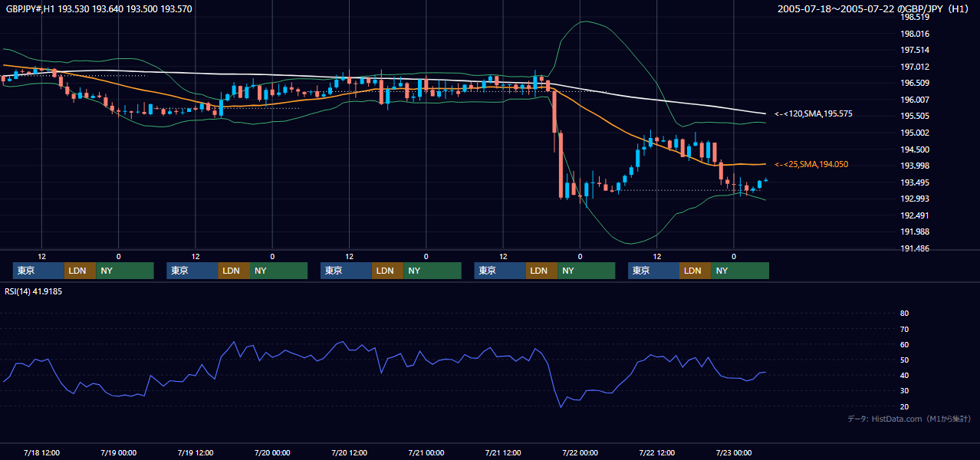Click the 7/20 00:00 date label
This screenshot has height=460, width=980.
272,452
